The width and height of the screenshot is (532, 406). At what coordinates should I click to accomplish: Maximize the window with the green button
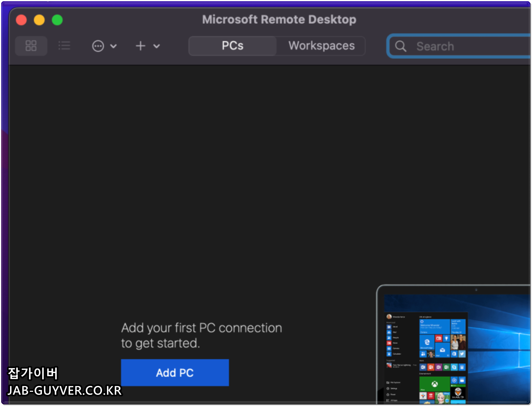click(57, 20)
